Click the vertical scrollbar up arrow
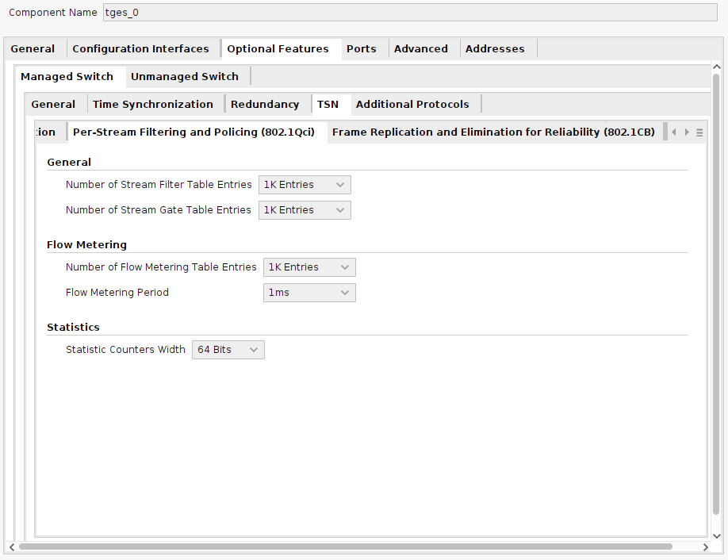The width and height of the screenshot is (728, 560). coord(716,67)
